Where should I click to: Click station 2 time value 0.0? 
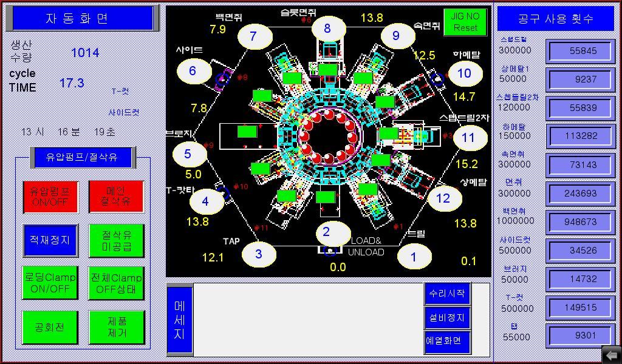[338, 268]
